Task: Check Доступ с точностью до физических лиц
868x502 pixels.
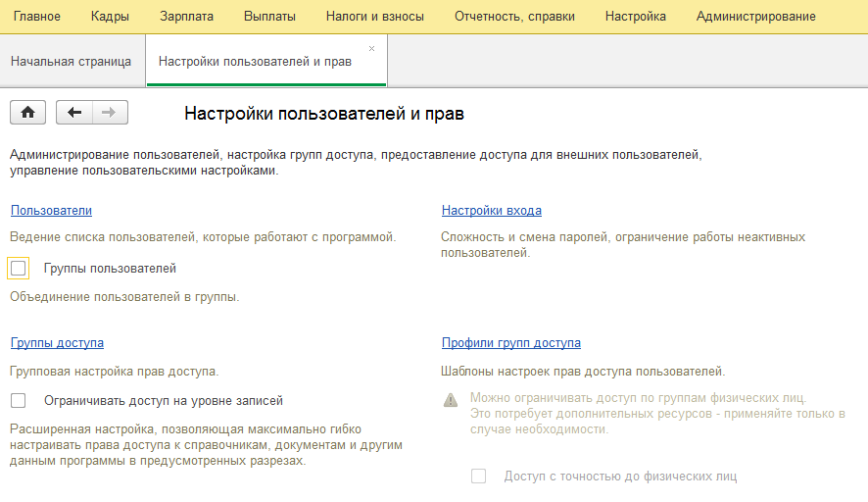Action: click(x=479, y=477)
